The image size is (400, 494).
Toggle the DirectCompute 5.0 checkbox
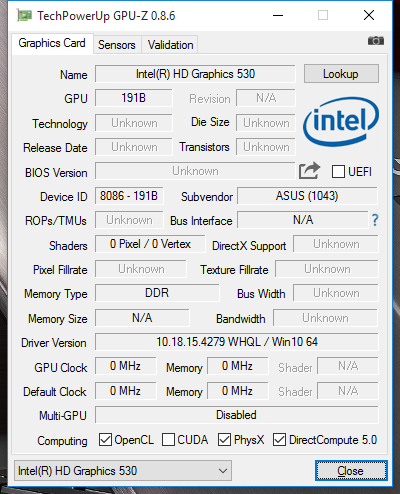click(x=279, y=440)
